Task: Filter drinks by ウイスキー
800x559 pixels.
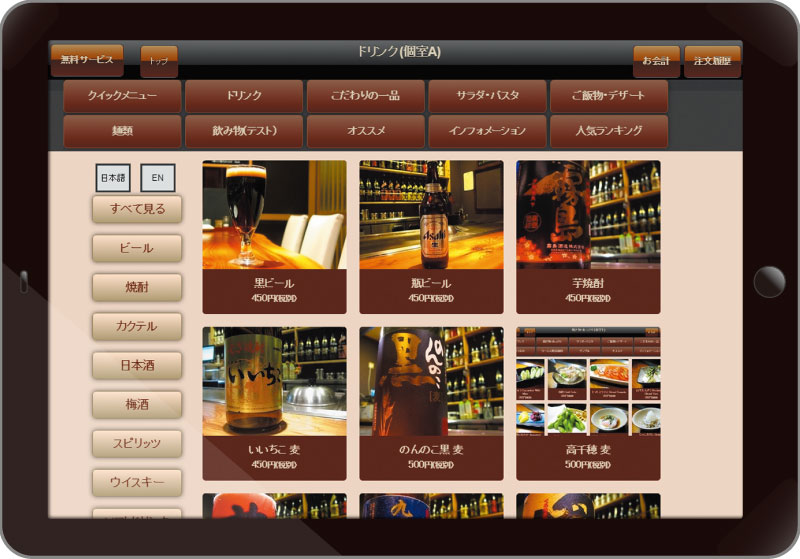Action: coord(137,482)
